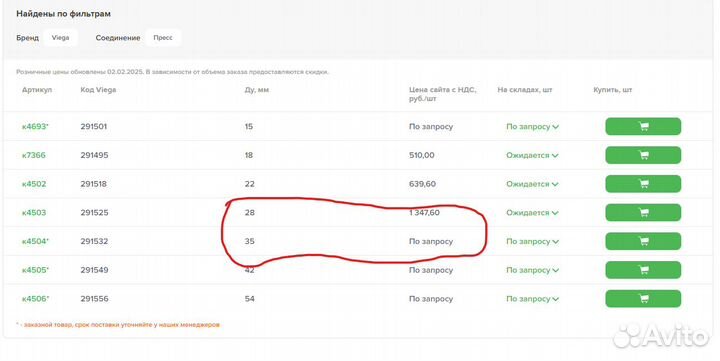Expand stock 'По запросу' for к4504

pos(532,241)
